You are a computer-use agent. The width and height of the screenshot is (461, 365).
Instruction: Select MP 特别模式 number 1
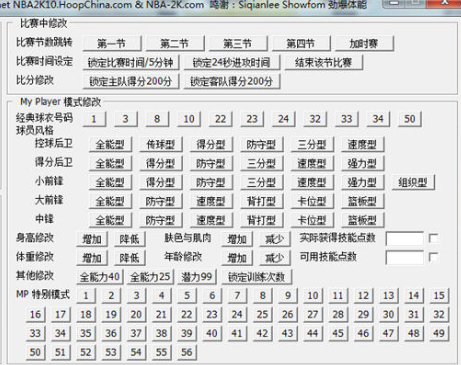(86, 296)
